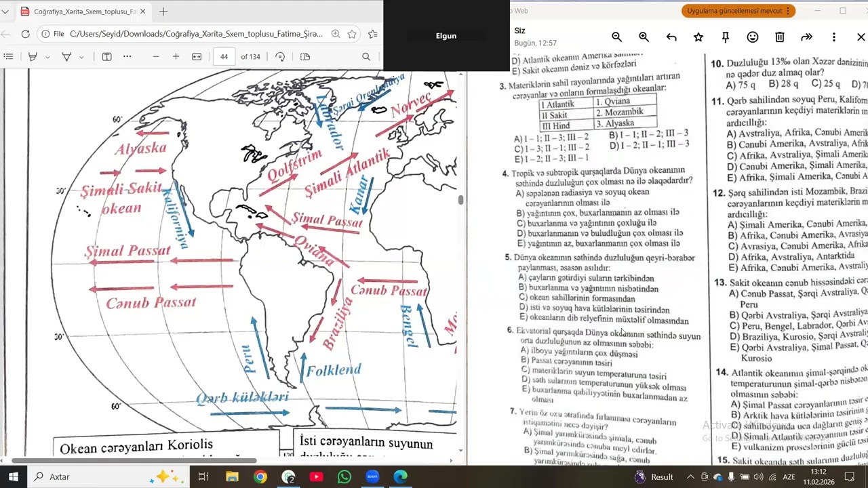Open Task View on the taskbar
Image resolution: width=868 pixels, height=488 pixels.
pos(203,476)
